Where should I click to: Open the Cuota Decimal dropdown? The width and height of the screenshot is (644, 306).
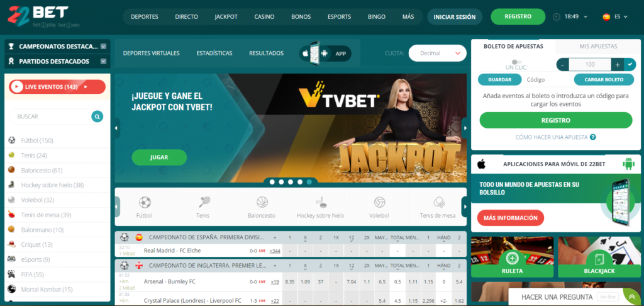tap(437, 54)
